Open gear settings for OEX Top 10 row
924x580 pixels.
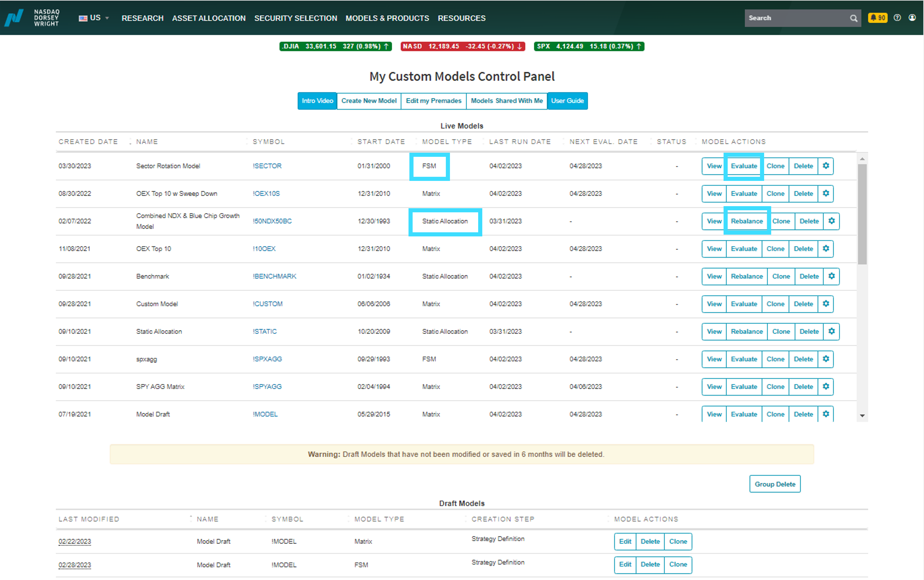[x=825, y=248]
